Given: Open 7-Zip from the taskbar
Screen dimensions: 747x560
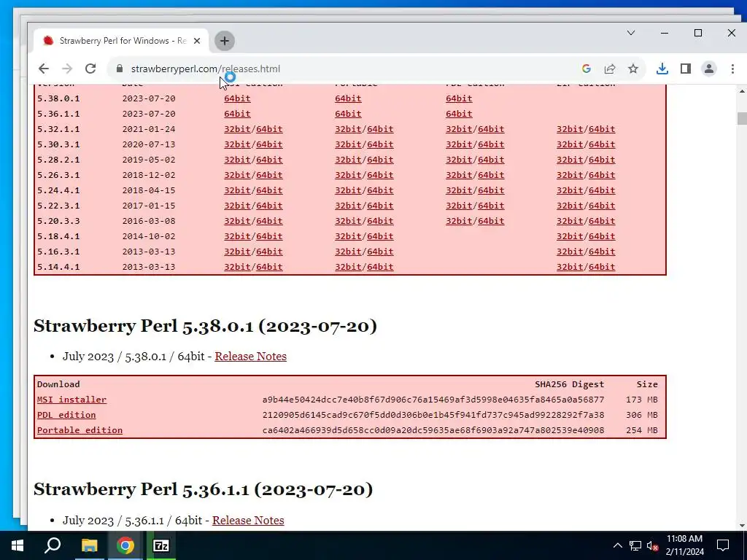Looking at the screenshot, I should click(161, 545).
